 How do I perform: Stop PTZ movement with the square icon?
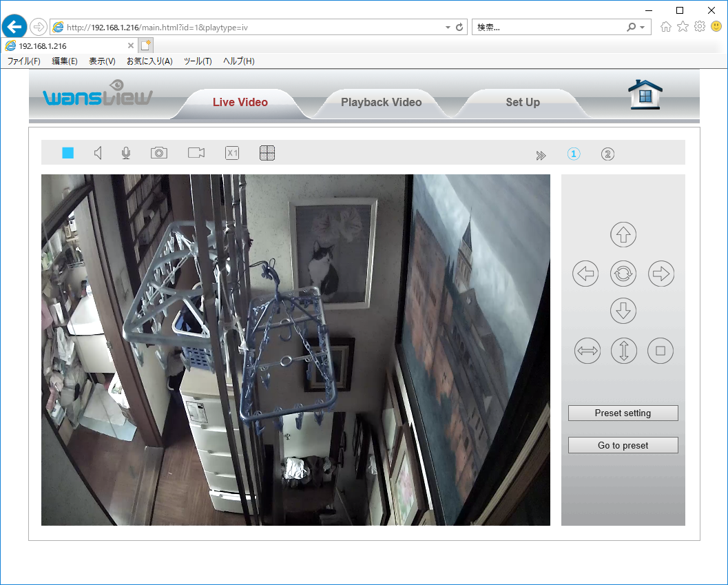(x=661, y=351)
